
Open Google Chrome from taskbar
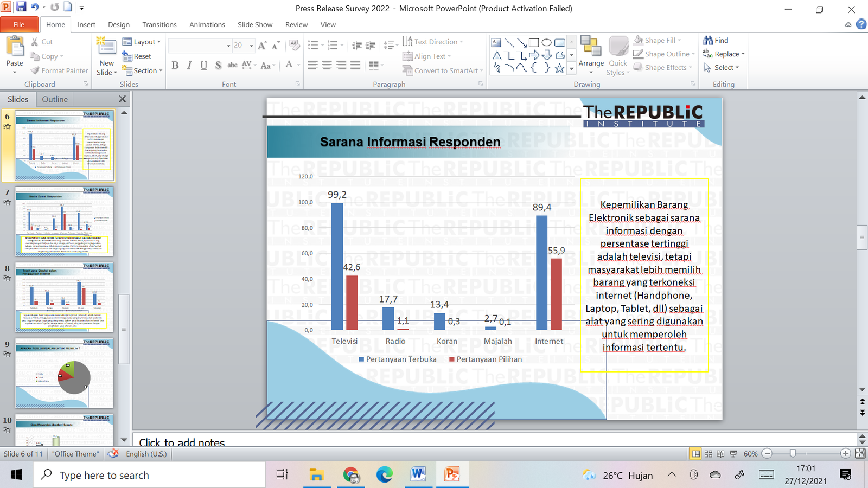(x=351, y=475)
